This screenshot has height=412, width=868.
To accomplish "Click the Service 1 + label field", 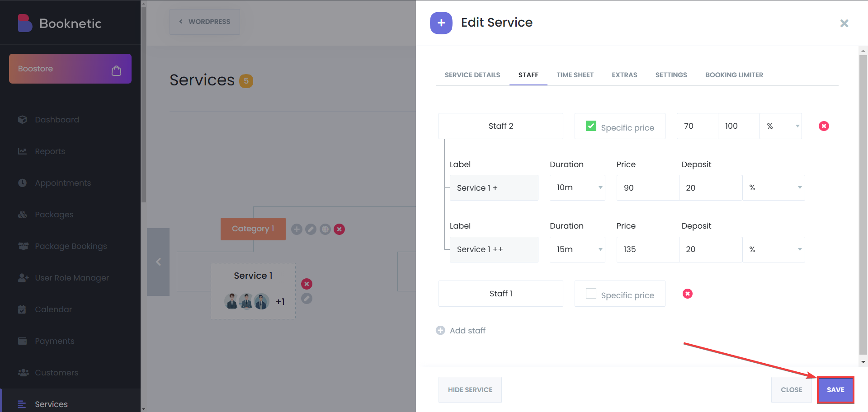I will tap(494, 188).
